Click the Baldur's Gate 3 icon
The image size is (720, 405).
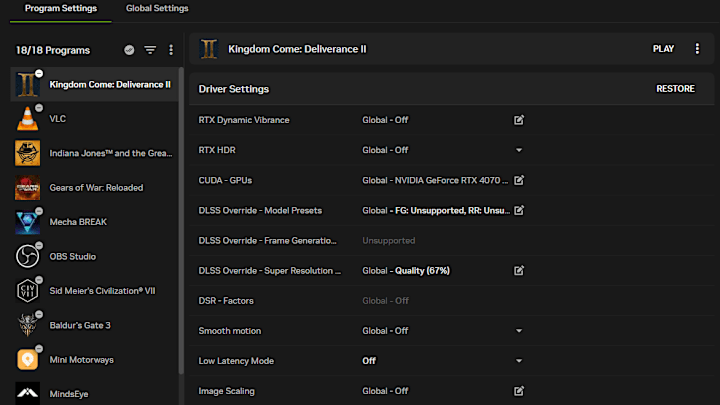coord(28,325)
